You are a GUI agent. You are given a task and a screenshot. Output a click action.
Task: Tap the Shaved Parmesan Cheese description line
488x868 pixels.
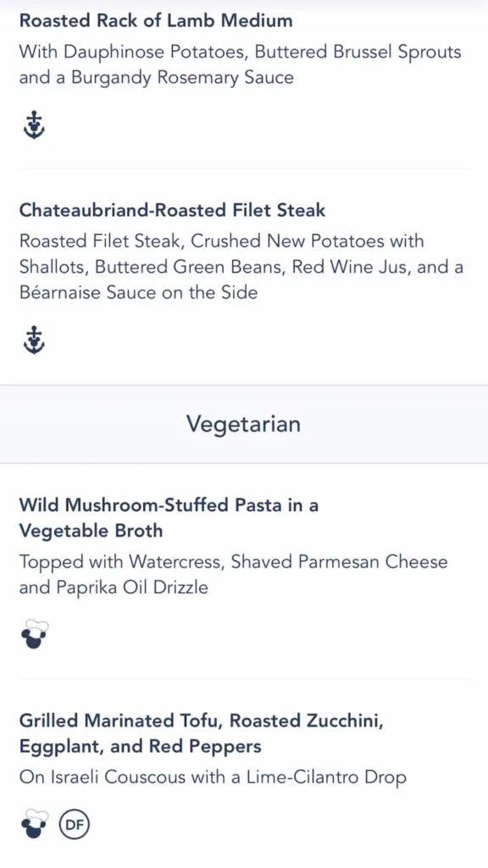(x=233, y=562)
